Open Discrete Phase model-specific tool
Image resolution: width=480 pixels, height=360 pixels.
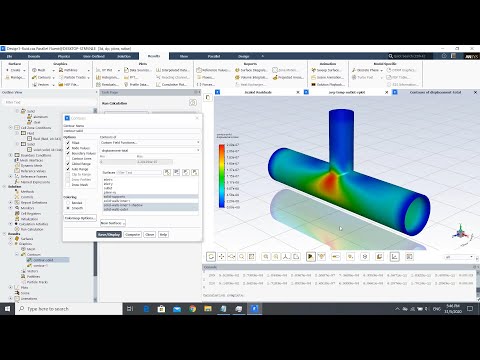(367, 70)
